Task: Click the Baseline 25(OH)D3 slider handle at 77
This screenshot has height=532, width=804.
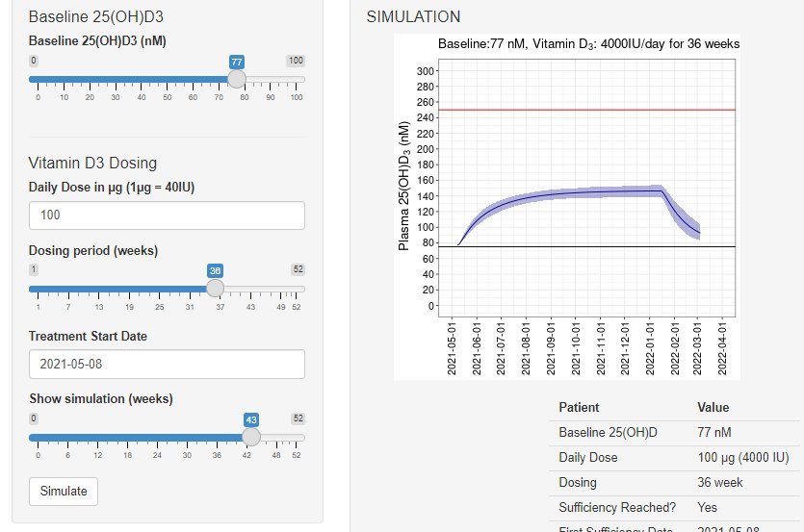Action: tap(236, 79)
